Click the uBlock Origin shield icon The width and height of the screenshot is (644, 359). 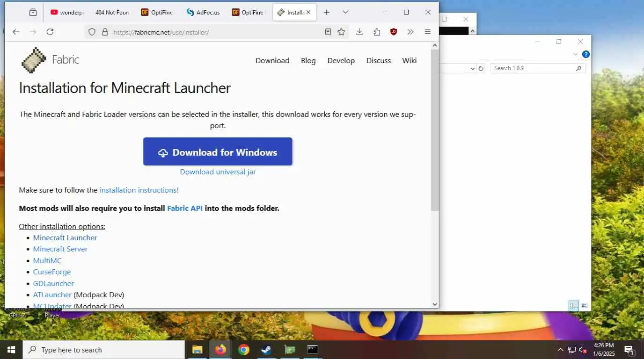pos(394,32)
